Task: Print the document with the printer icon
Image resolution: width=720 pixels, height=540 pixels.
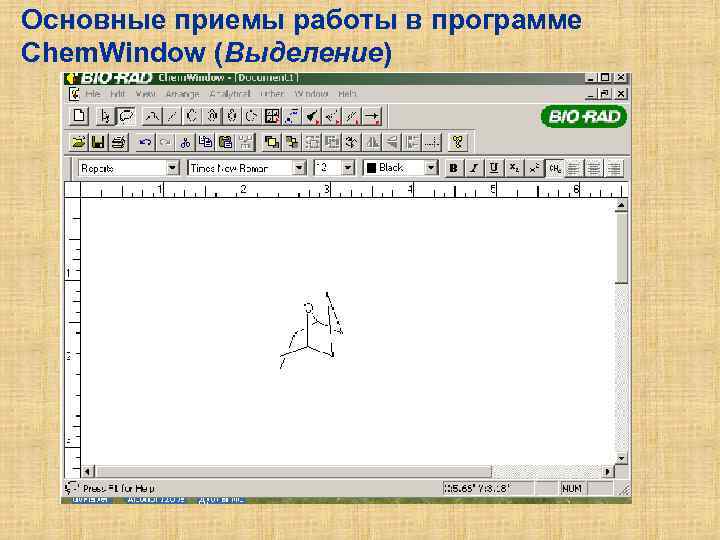Action: point(119,142)
